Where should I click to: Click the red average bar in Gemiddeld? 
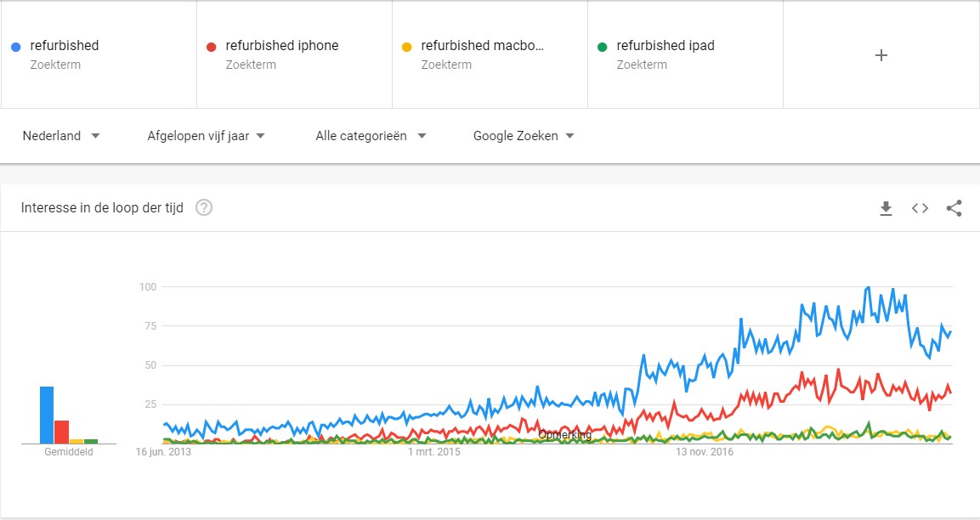(61, 432)
